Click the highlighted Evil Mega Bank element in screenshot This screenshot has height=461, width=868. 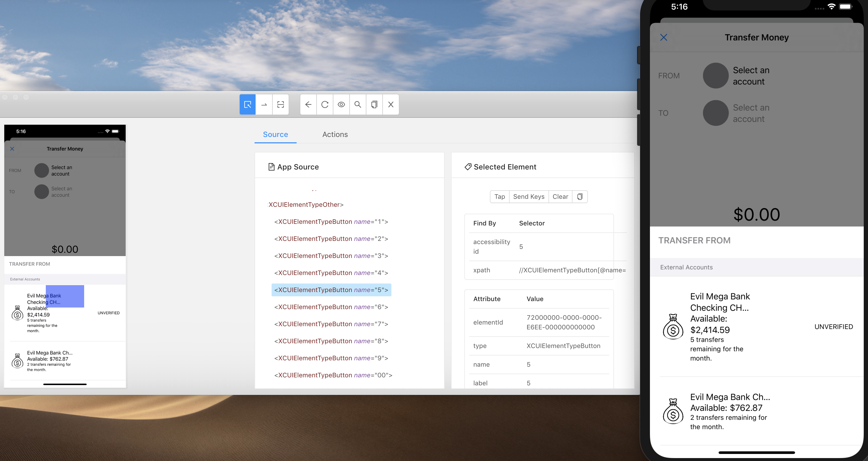[65, 296]
